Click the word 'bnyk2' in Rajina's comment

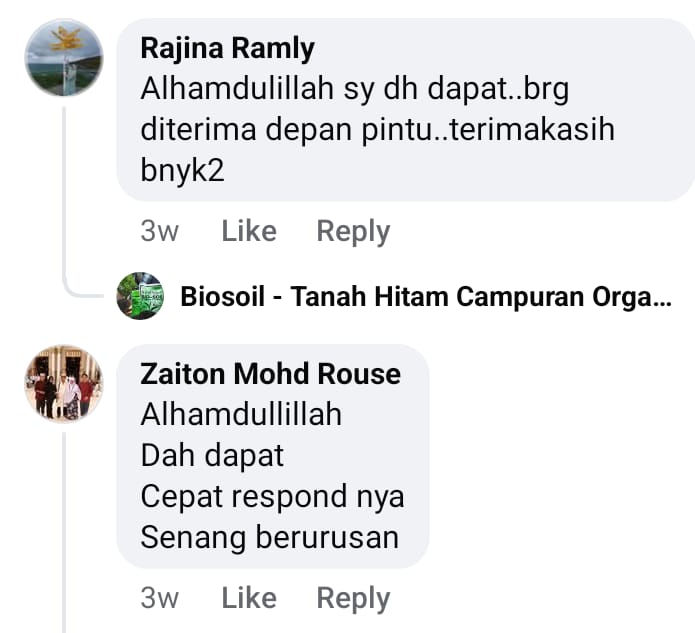[x=183, y=170]
